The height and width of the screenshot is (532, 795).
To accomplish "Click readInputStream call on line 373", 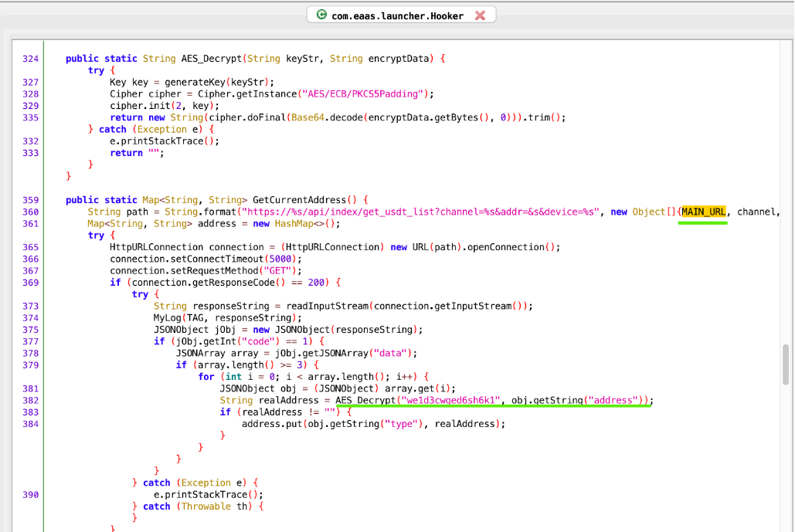I will point(328,306).
